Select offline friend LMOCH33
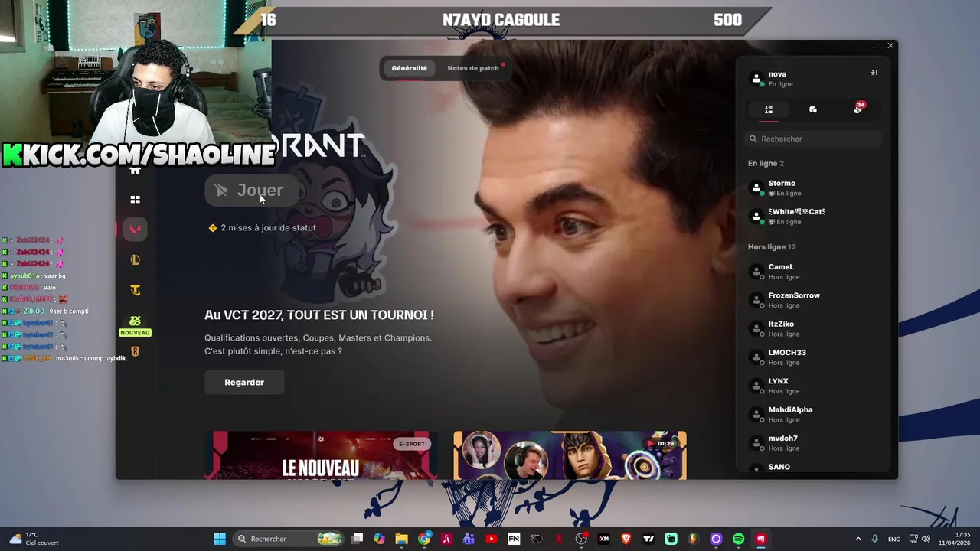 (x=813, y=357)
